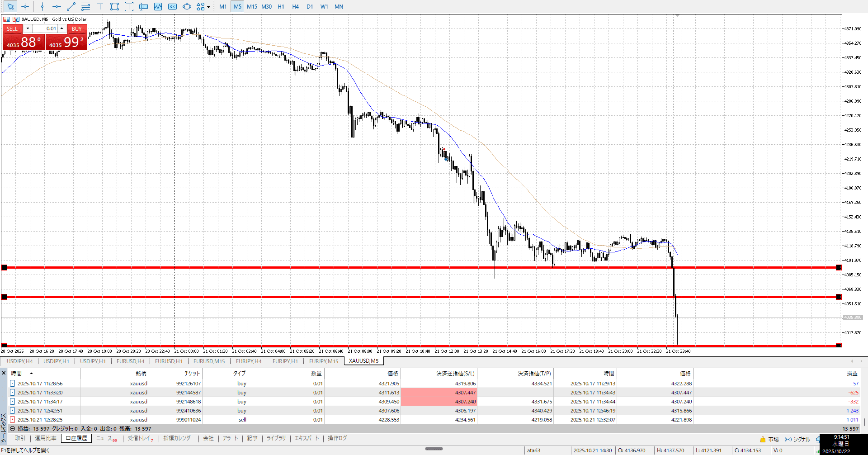Select the text label tool

pos(100,7)
